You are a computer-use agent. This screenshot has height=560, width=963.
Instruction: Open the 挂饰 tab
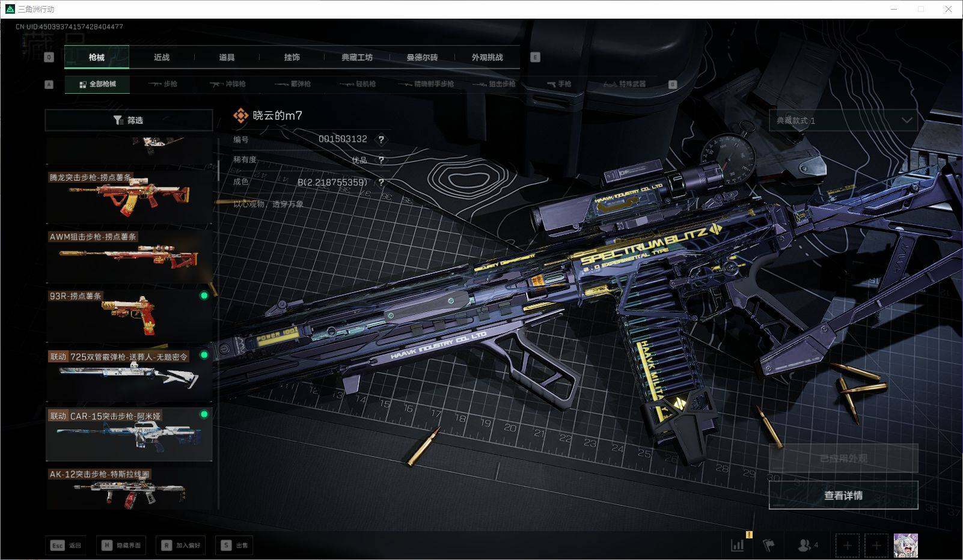coord(292,57)
